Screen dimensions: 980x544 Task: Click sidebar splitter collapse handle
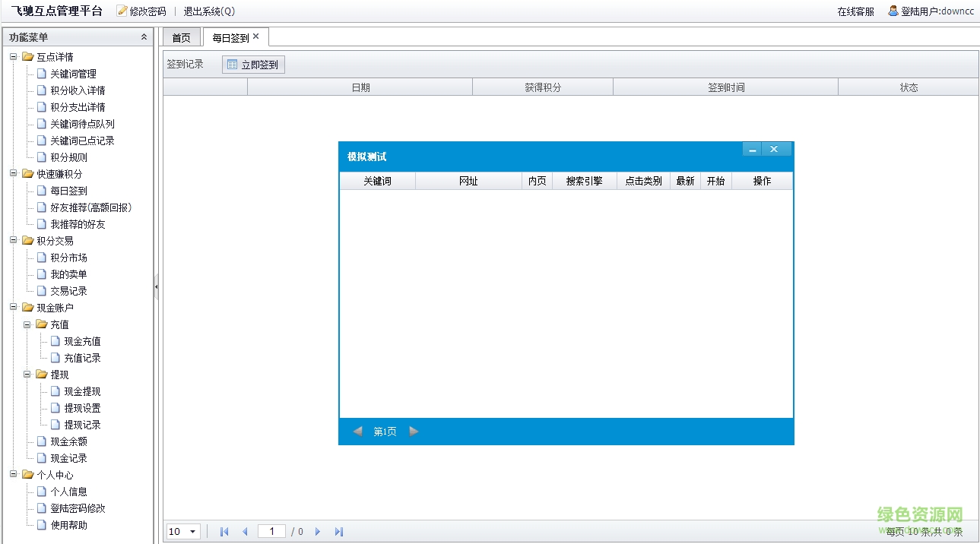coord(156,286)
